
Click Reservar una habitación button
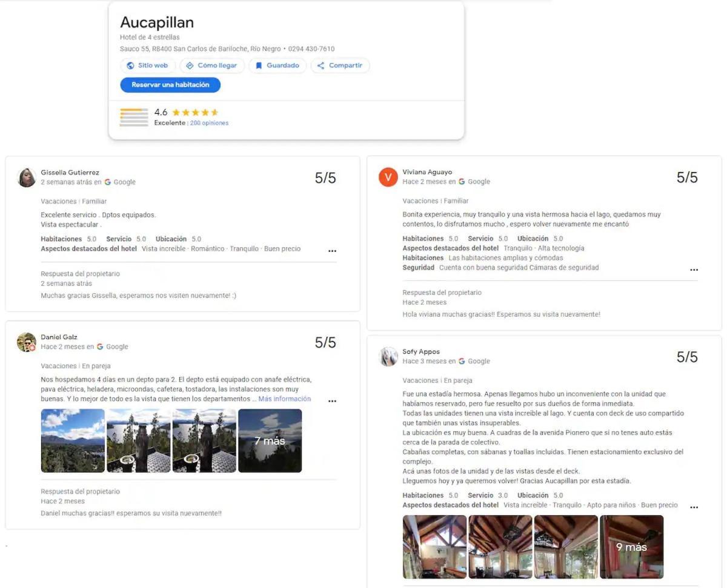click(170, 85)
